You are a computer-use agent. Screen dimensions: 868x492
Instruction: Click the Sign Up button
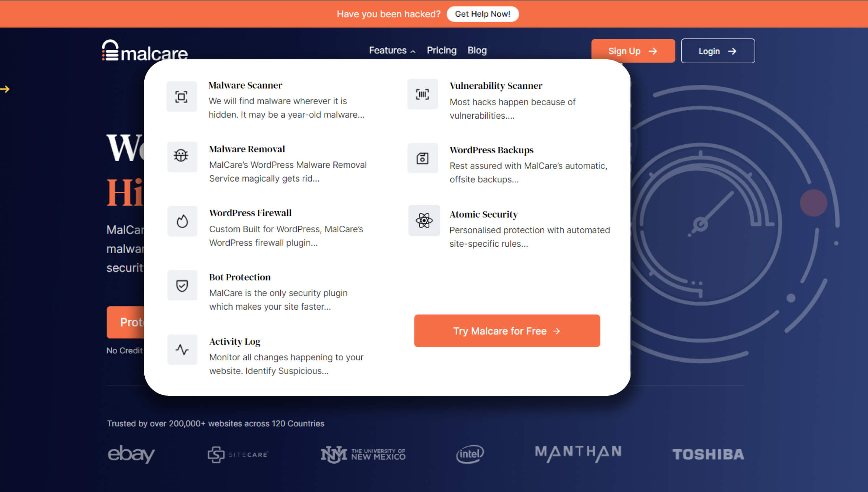(633, 51)
